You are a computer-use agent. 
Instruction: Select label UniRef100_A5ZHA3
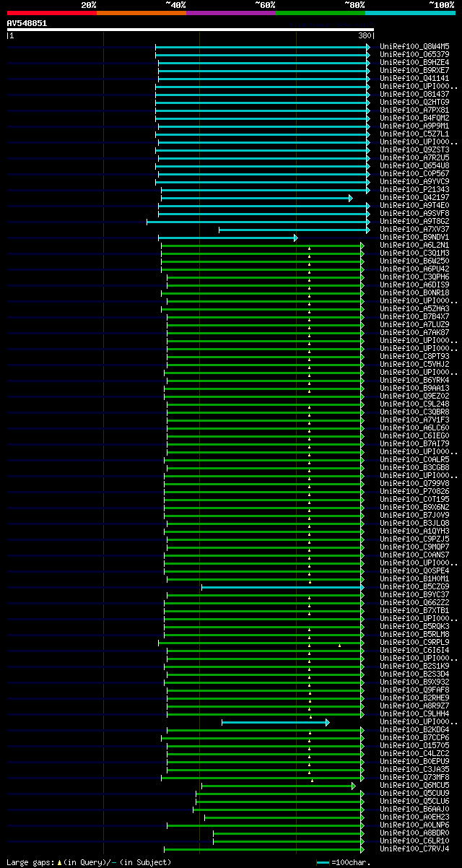click(415, 308)
